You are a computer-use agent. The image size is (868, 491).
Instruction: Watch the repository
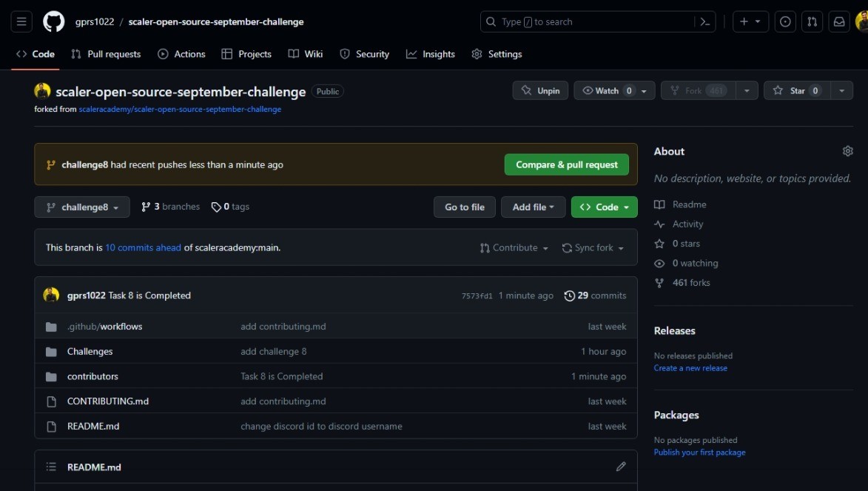tap(608, 90)
